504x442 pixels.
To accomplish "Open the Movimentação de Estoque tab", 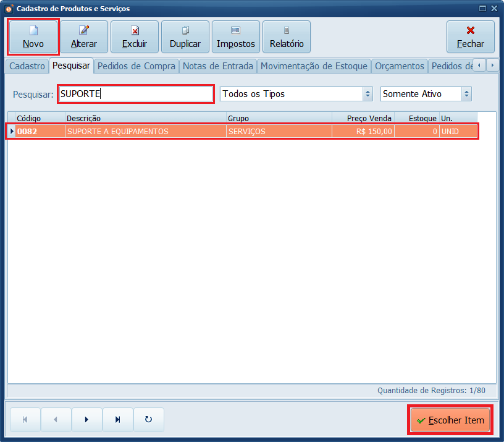I will (x=314, y=66).
